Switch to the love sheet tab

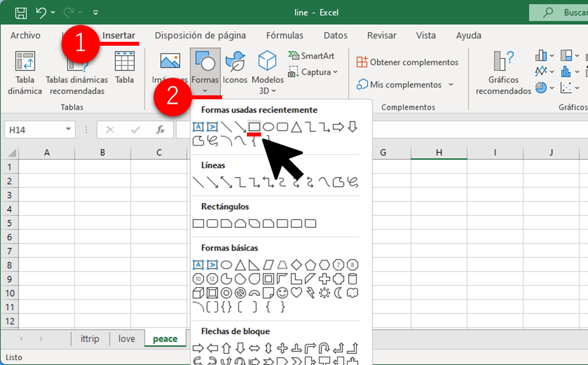[x=127, y=339]
